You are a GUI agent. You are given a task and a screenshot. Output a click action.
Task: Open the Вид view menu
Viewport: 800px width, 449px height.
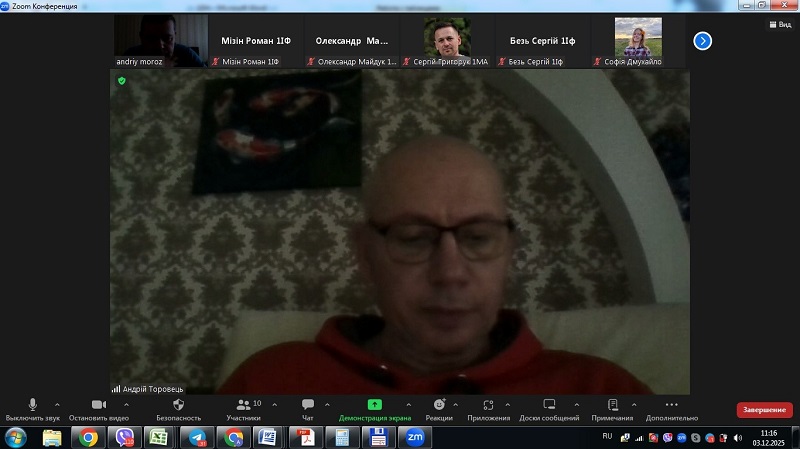(x=778, y=26)
